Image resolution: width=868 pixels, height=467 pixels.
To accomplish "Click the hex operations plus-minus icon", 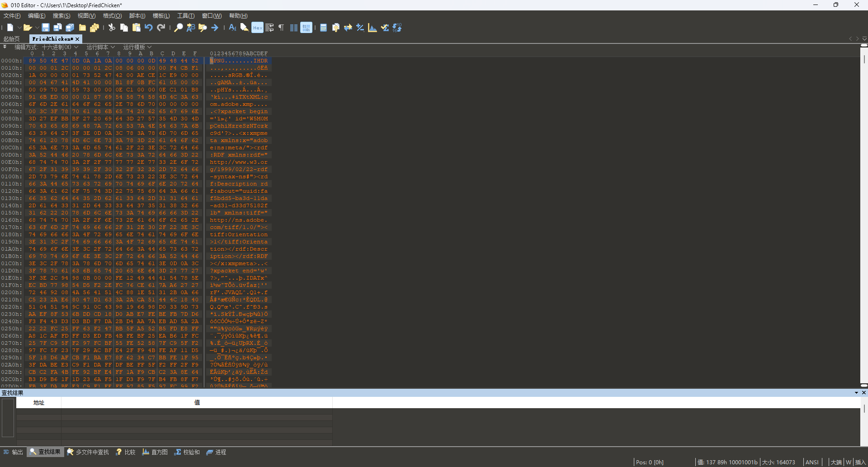I will pos(360,28).
